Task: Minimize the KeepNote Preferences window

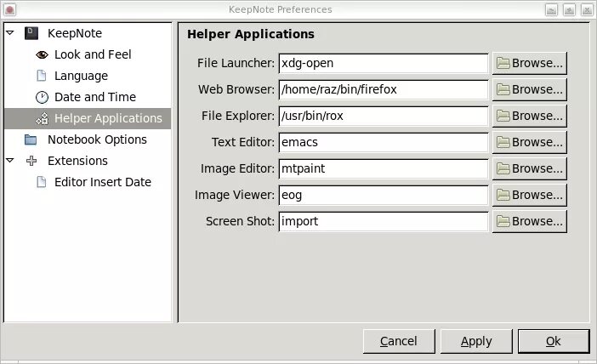Action: pyautogui.click(x=551, y=10)
